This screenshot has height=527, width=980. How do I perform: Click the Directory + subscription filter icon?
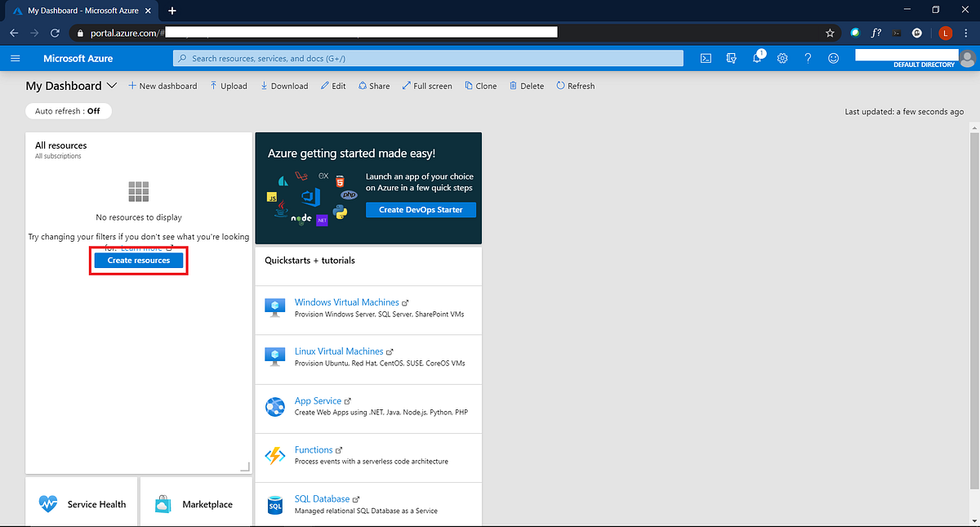pyautogui.click(x=731, y=57)
